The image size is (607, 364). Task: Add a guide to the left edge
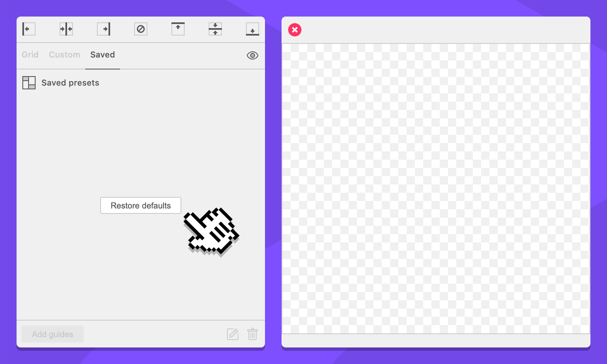tap(29, 29)
